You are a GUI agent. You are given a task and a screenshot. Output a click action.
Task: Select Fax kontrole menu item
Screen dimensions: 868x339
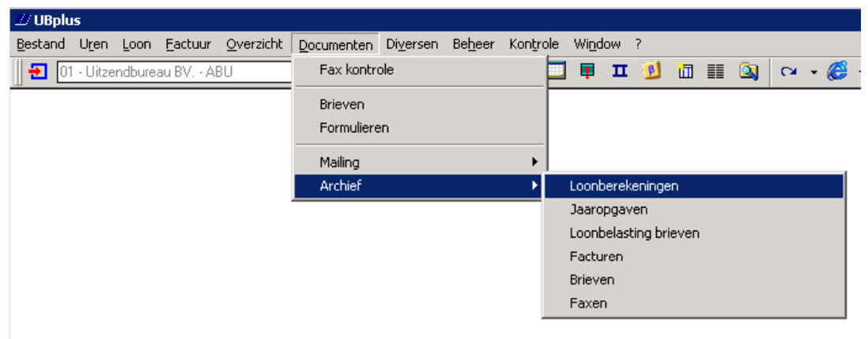click(357, 70)
